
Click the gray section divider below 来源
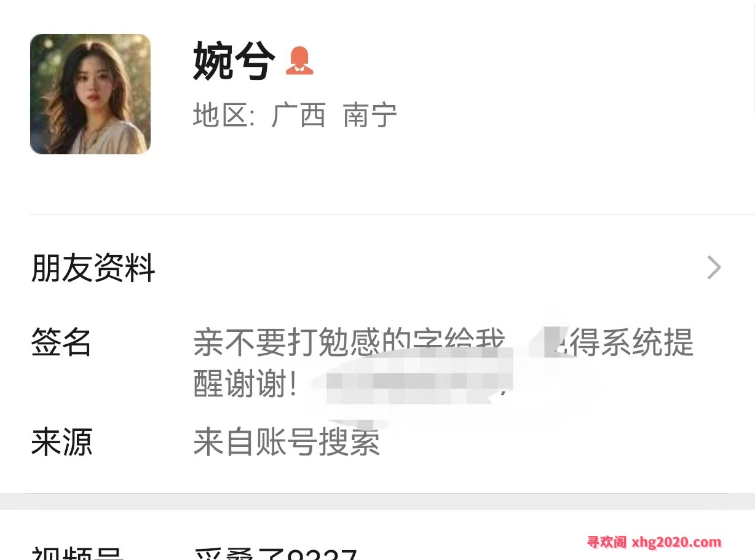(x=378, y=501)
